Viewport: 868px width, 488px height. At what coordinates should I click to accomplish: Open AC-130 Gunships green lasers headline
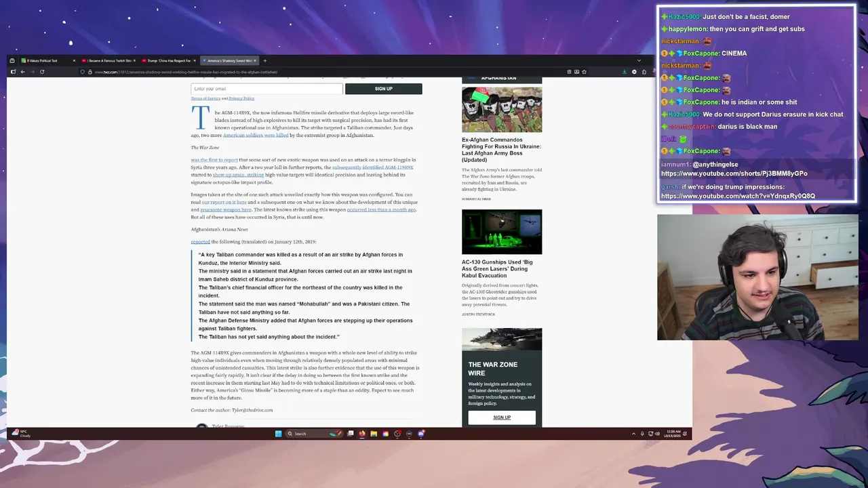(497, 268)
